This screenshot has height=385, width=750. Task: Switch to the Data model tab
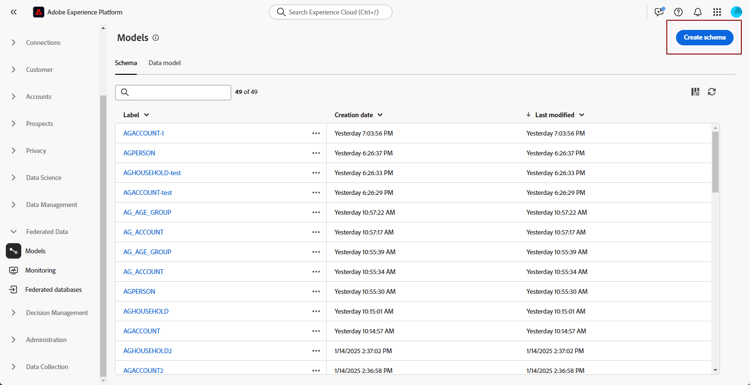[x=165, y=63]
